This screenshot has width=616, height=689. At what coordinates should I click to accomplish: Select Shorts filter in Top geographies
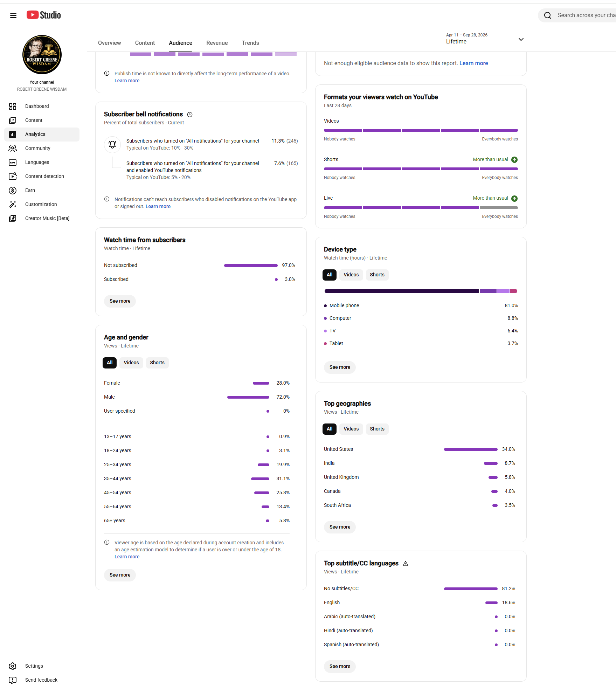[x=377, y=429]
